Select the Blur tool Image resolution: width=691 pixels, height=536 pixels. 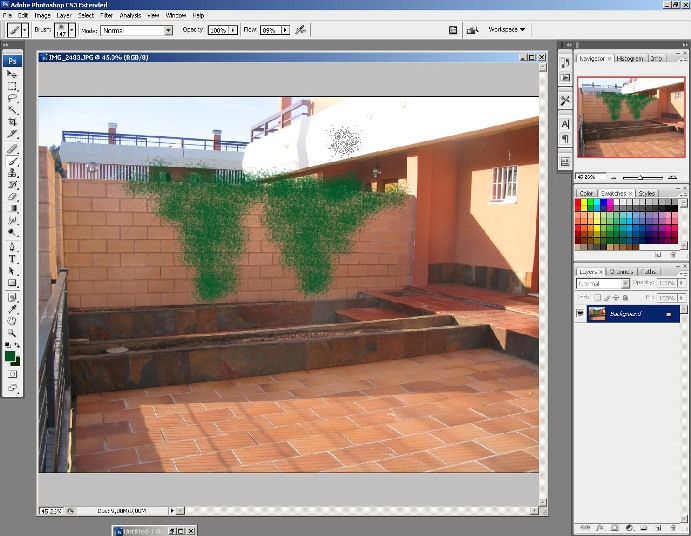pyautogui.click(x=12, y=220)
